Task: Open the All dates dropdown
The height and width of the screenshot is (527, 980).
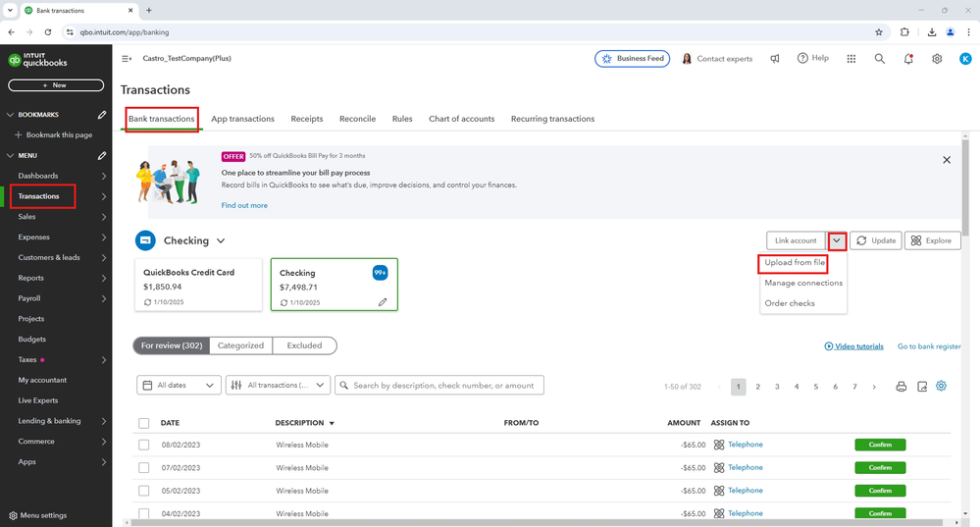Action: pos(179,385)
